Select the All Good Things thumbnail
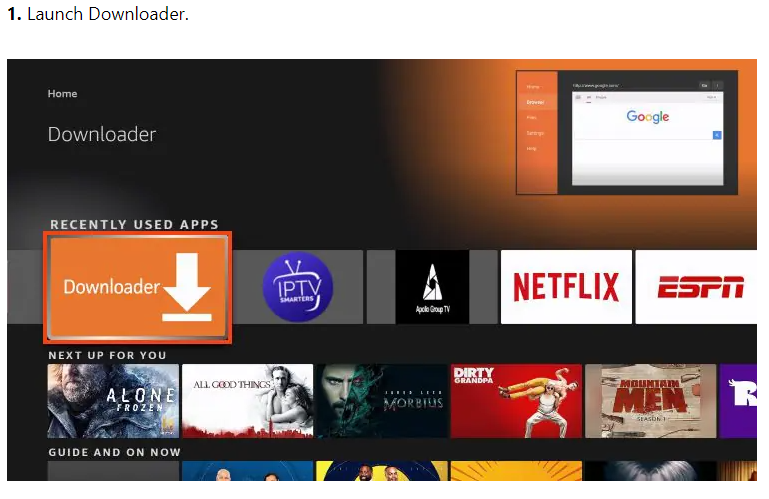769x499 pixels. [247, 401]
